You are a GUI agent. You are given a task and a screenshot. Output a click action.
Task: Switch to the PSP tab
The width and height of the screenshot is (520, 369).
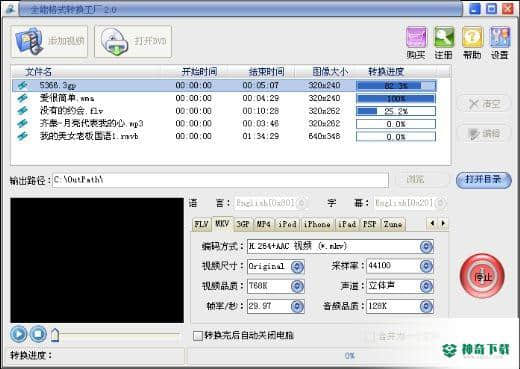[x=370, y=224]
